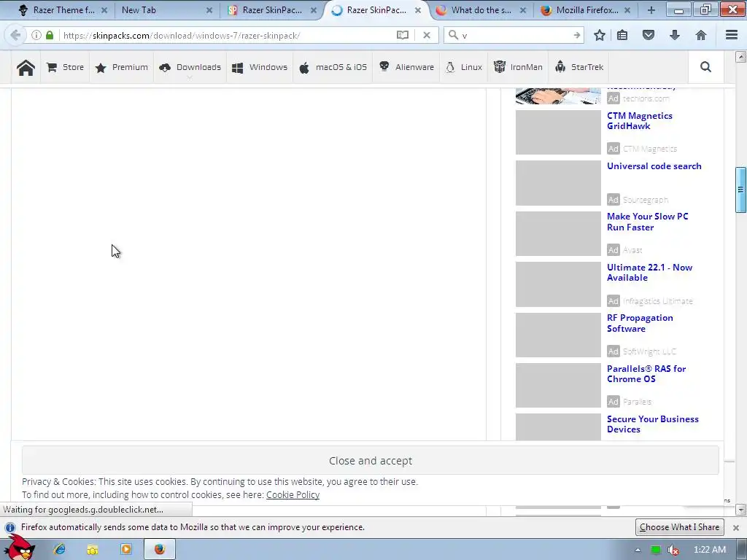Close the Mozilla Firefox... tab
Screen dimensions: 747x560
click(627, 10)
